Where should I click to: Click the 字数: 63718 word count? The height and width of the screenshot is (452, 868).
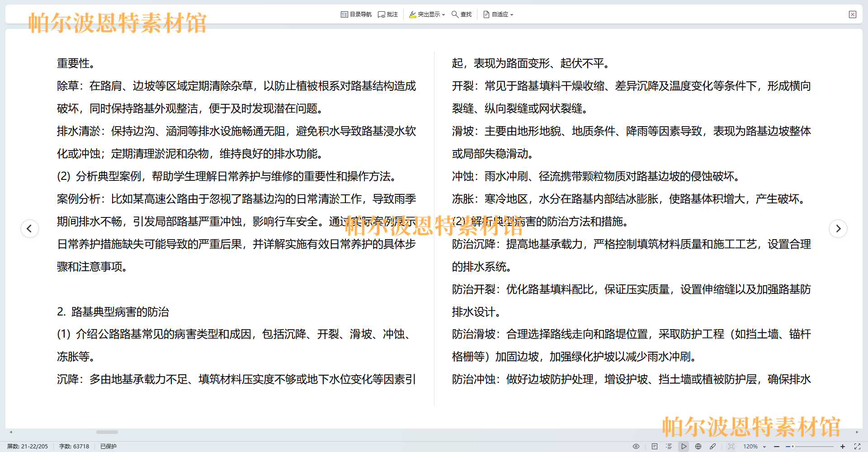pos(74,446)
